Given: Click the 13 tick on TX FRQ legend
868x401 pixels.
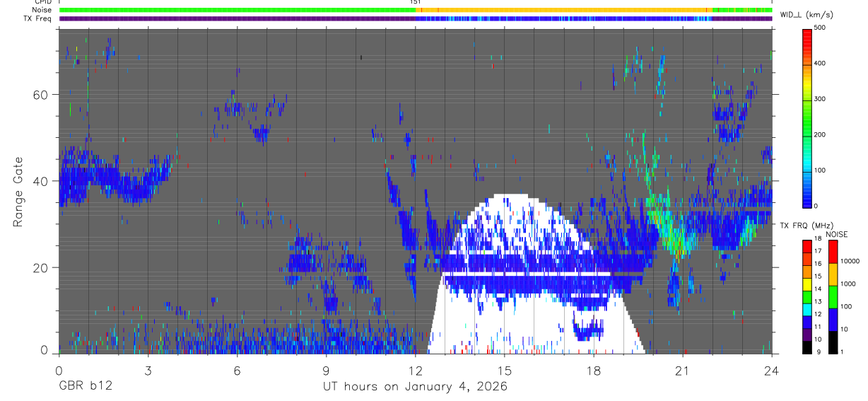Looking at the screenshot, I should tap(818, 301).
